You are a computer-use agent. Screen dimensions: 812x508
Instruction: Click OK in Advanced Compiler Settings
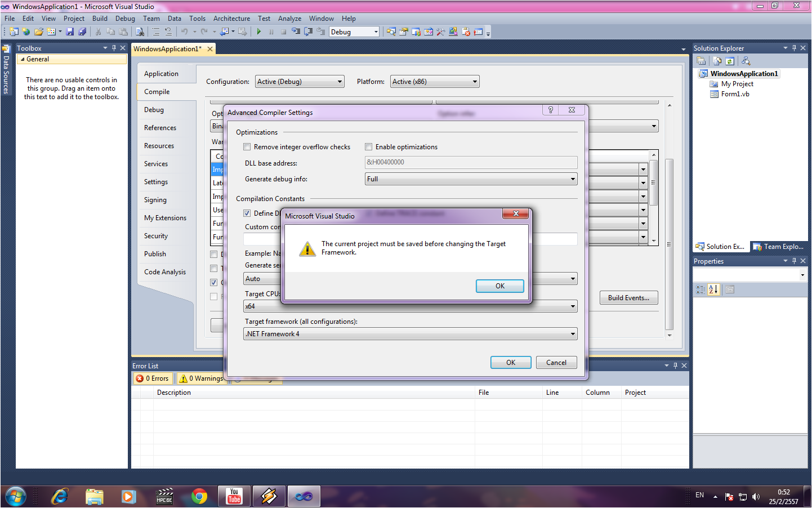(511, 363)
